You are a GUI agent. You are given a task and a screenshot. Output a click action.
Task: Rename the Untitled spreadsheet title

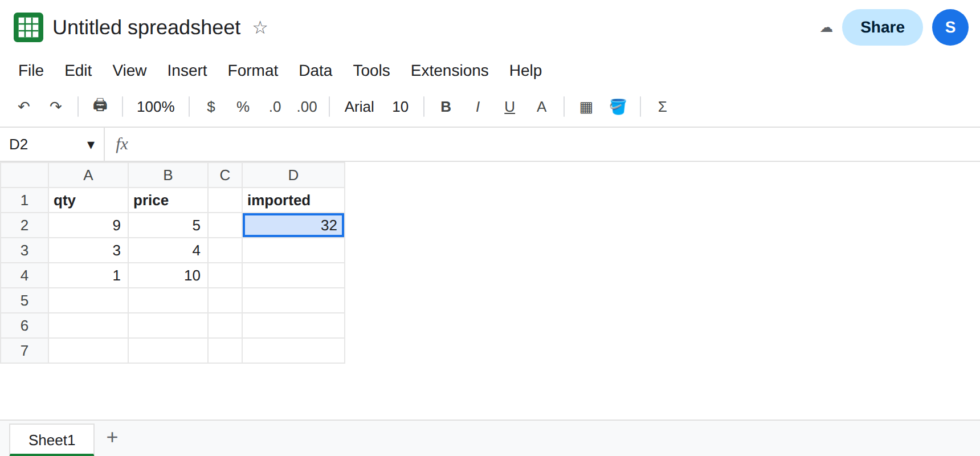tap(146, 27)
